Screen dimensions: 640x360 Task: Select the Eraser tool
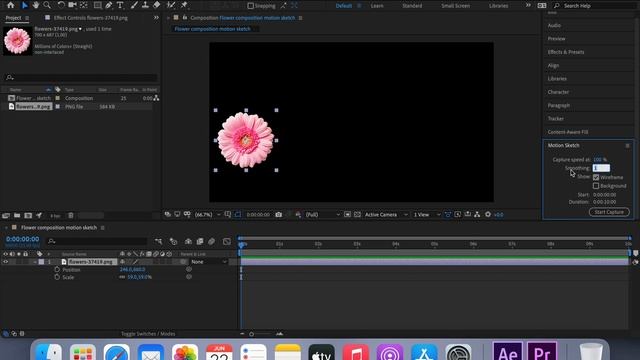coord(157,5)
